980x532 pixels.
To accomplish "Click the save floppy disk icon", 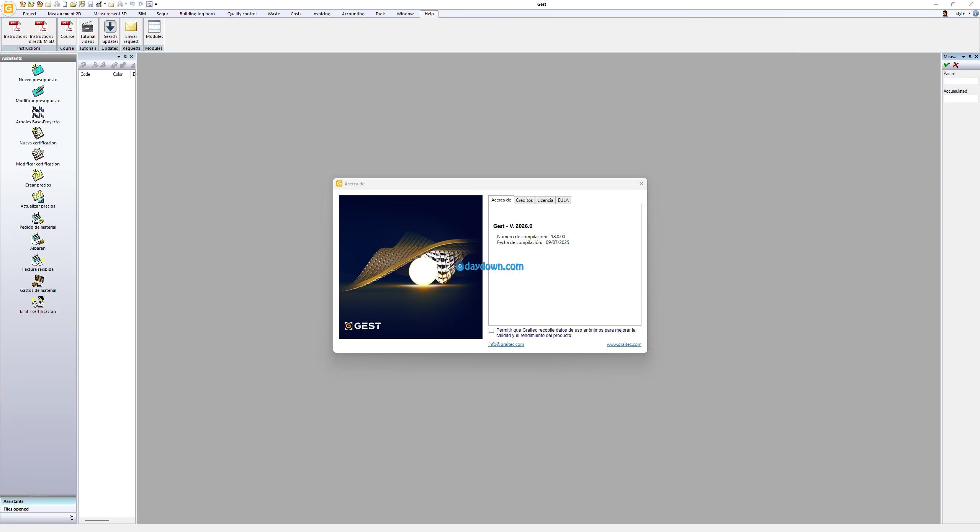I will (x=90, y=4).
